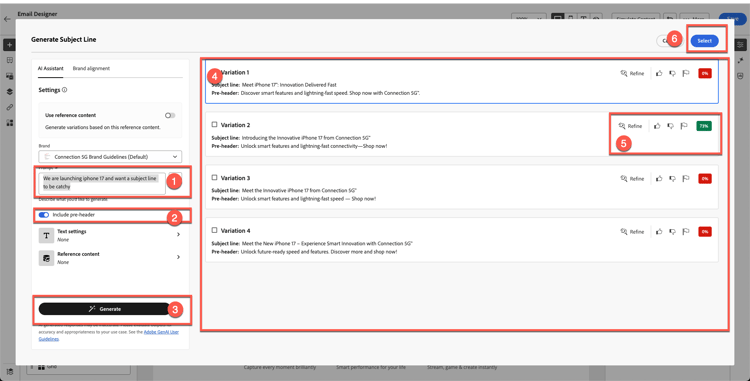Click the prompt text input field
The height and width of the screenshot is (381, 750).
(102, 184)
